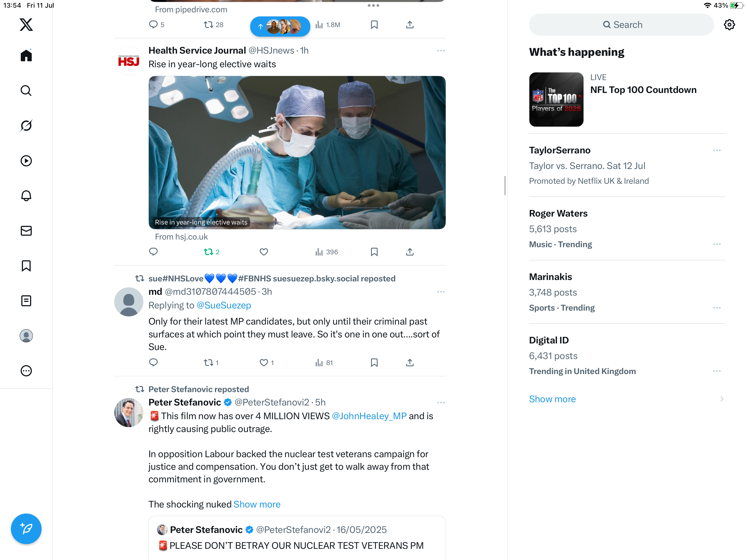Image resolution: width=747 pixels, height=560 pixels.
Task: Open Grok from the sidebar
Action: point(26,126)
